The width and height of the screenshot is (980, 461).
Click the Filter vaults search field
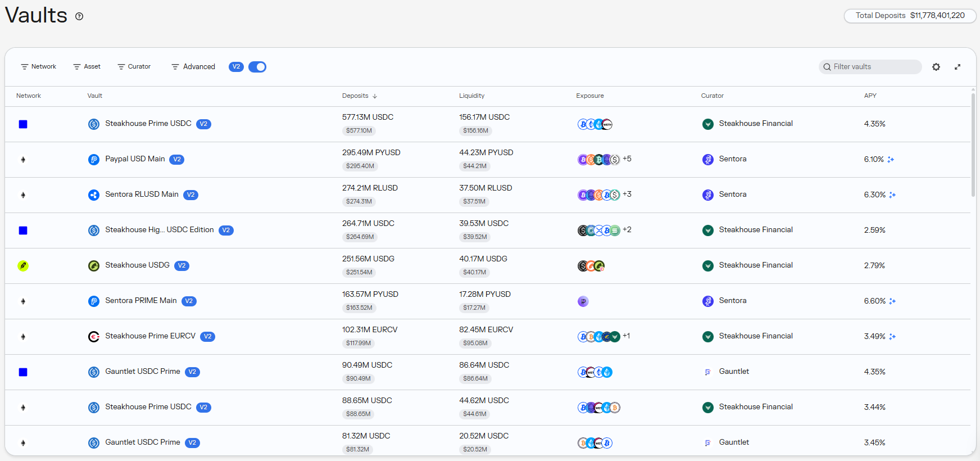point(870,67)
